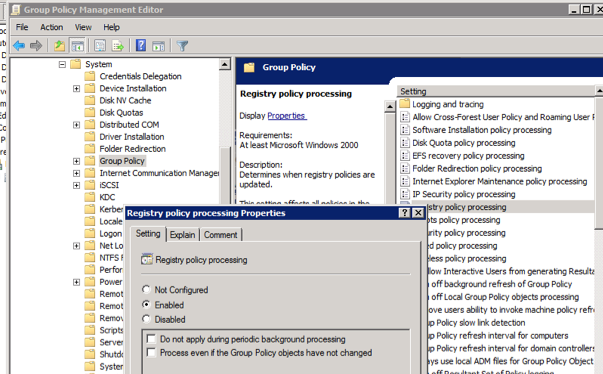Open the Action menu
603x374 pixels.
coord(52,27)
